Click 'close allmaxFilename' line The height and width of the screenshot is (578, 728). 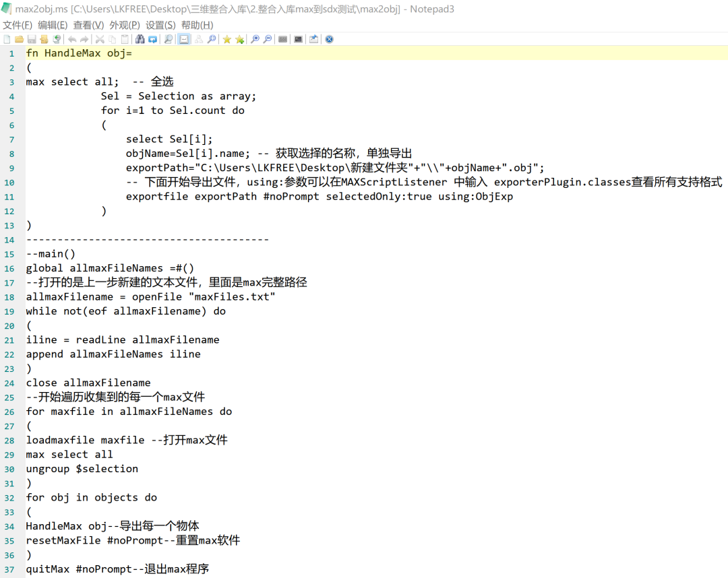[x=88, y=383]
